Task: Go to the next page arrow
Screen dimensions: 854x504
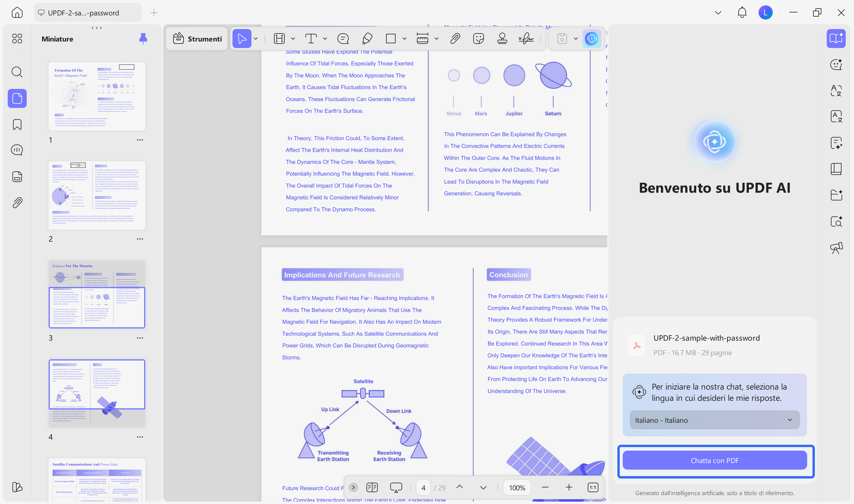Action: pos(483,488)
